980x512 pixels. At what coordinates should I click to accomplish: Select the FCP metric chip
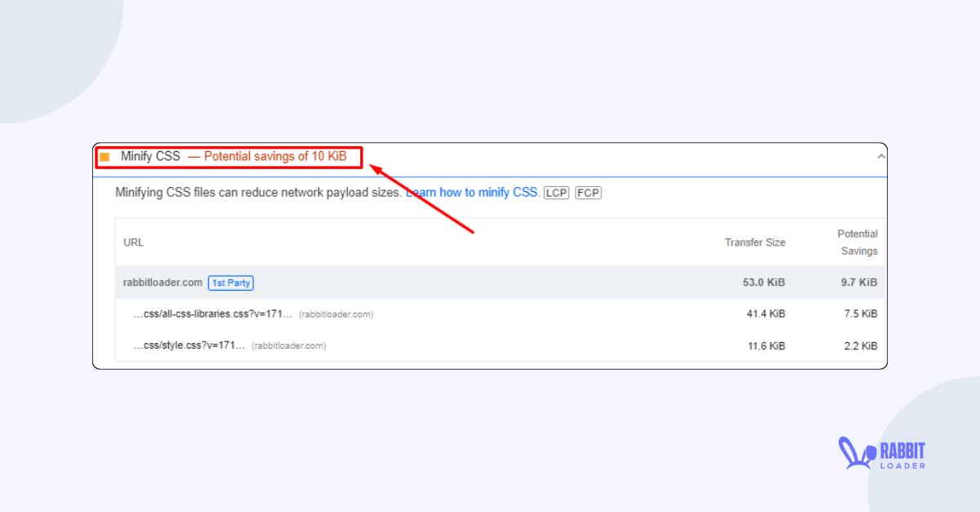[x=588, y=193]
